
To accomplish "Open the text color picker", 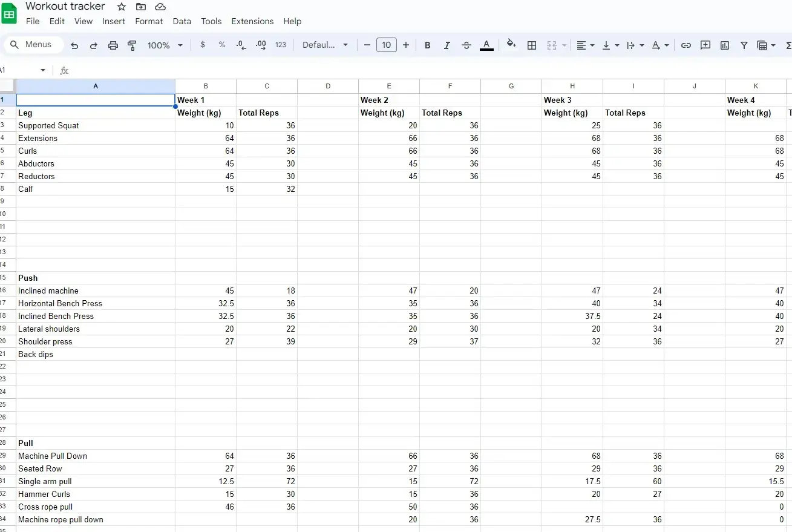I will [x=486, y=45].
